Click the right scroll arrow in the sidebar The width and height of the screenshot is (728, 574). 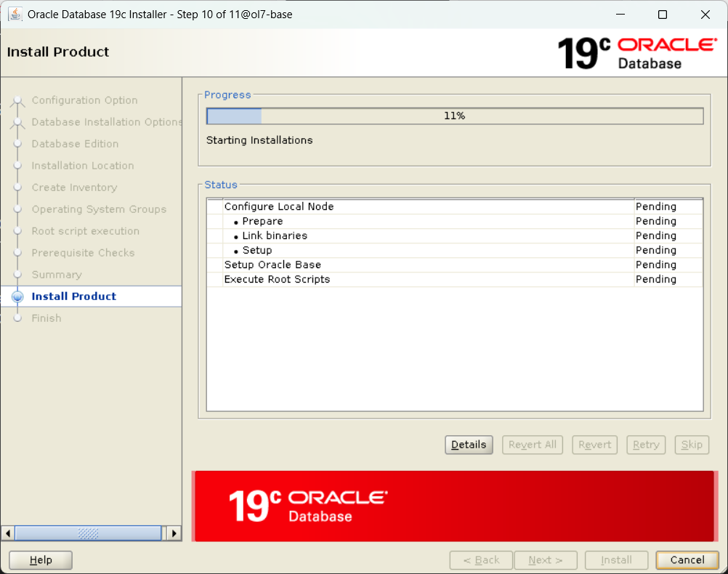point(174,533)
